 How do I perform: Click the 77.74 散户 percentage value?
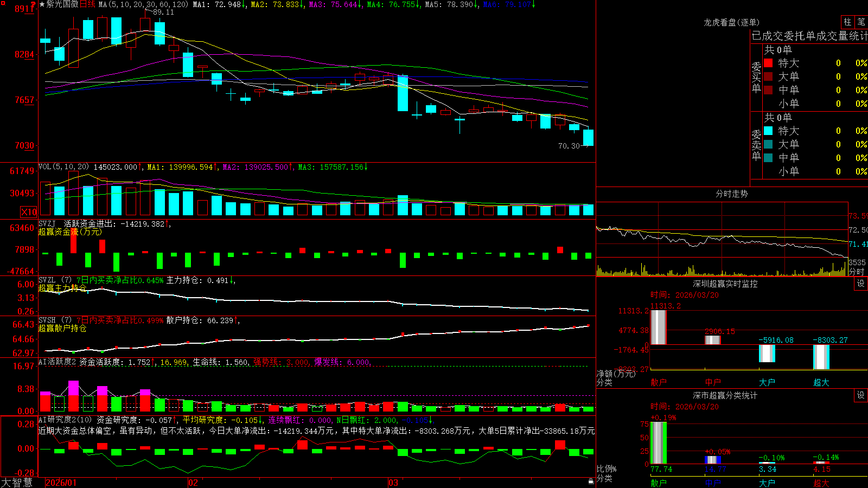click(661, 470)
